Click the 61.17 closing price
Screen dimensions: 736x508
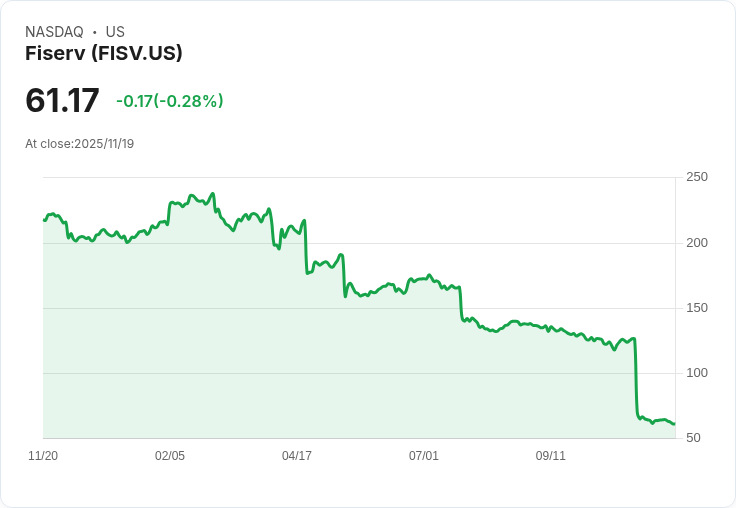pyautogui.click(x=62, y=101)
